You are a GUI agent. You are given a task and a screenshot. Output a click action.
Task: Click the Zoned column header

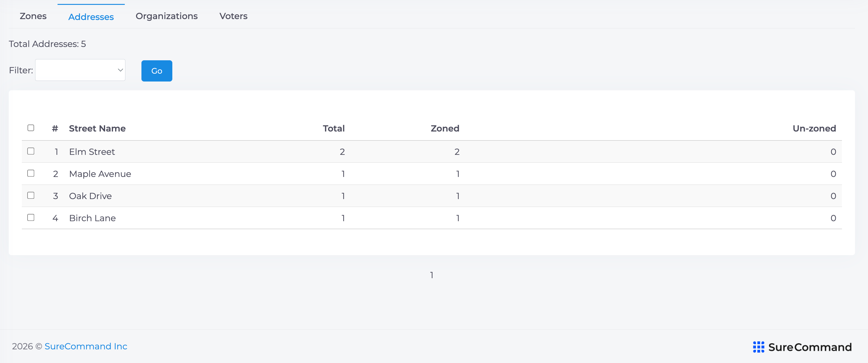445,128
